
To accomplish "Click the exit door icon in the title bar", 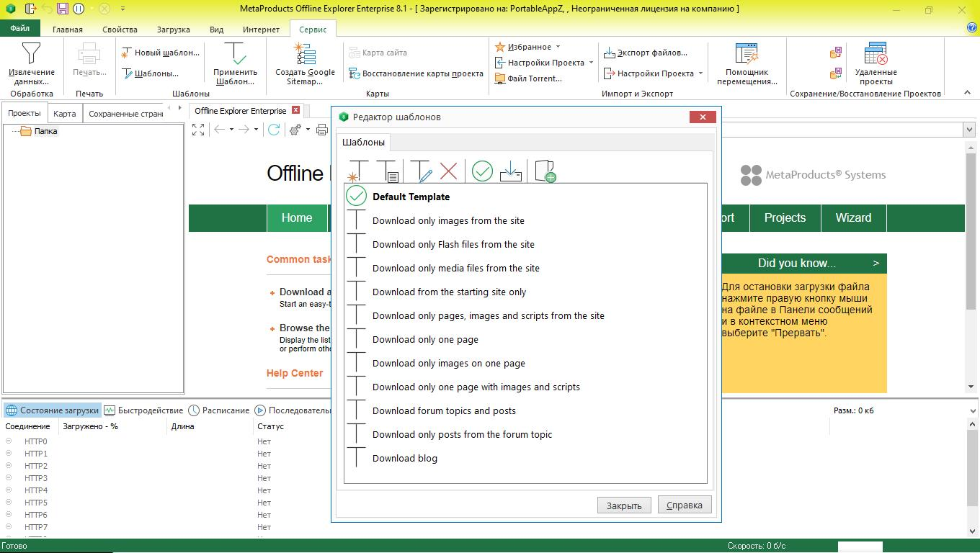I will [x=30, y=9].
